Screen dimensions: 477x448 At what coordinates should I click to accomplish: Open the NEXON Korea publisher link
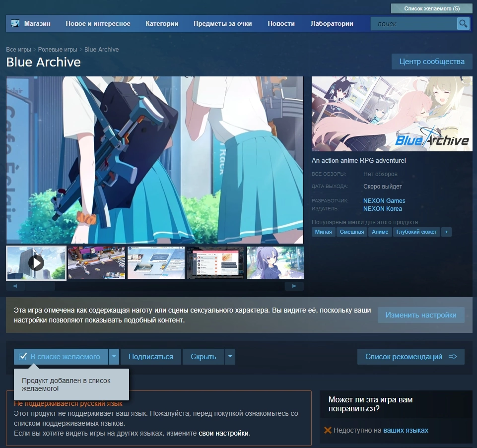point(382,209)
